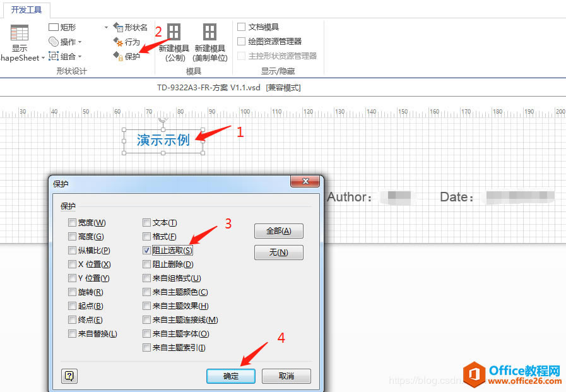Check the 来自替换(L) option
Image resolution: width=566 pixels, height=392 pixels.
[x=72, y=333]
